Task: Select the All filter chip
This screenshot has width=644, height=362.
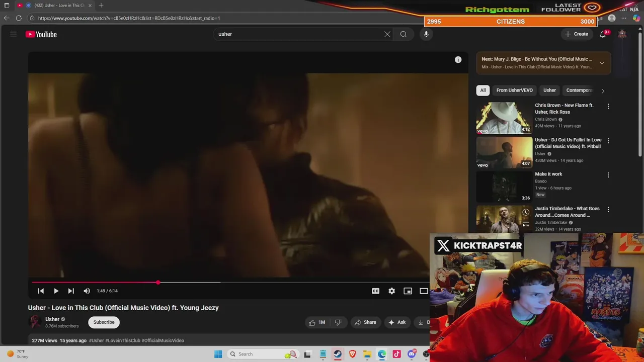Action: click(x=483, y=90)
